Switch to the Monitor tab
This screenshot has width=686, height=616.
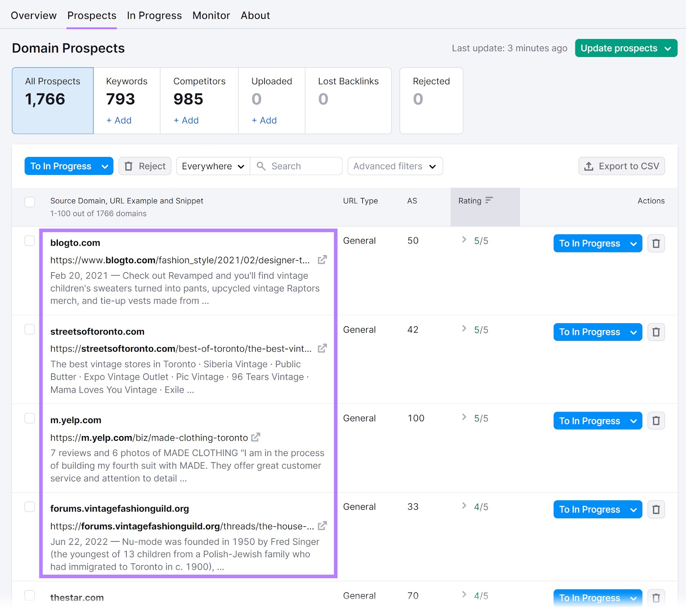[x=211, y=15]
